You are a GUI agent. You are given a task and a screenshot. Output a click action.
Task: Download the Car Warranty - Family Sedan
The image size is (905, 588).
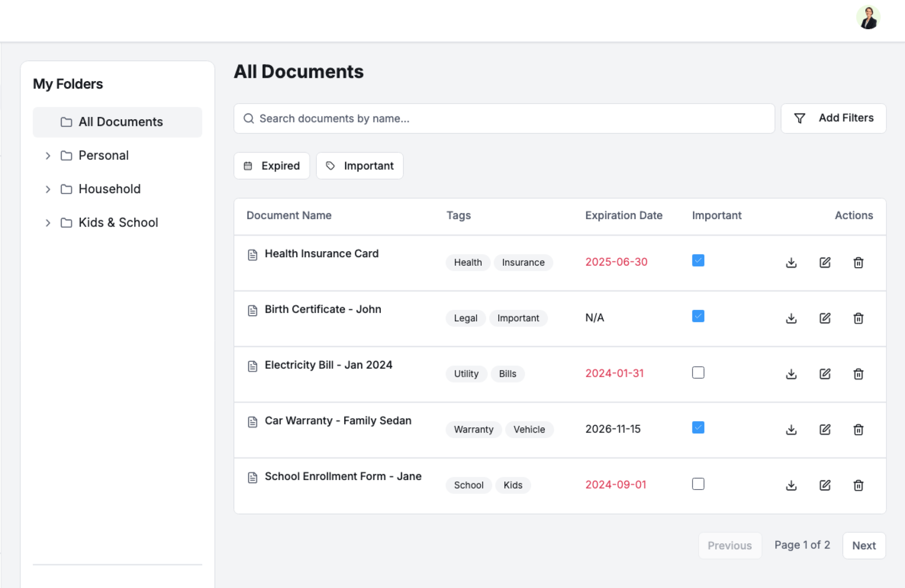(x=791, y=429)
